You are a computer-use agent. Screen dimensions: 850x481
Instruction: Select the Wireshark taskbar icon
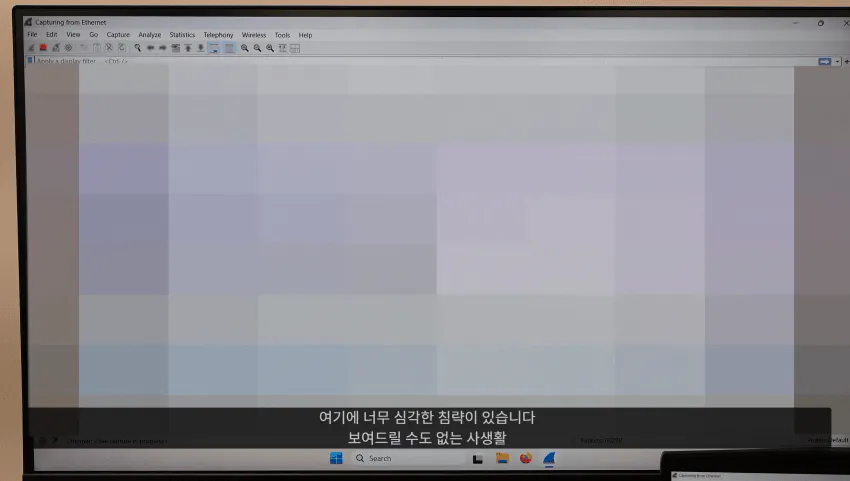tap(549, 459)
